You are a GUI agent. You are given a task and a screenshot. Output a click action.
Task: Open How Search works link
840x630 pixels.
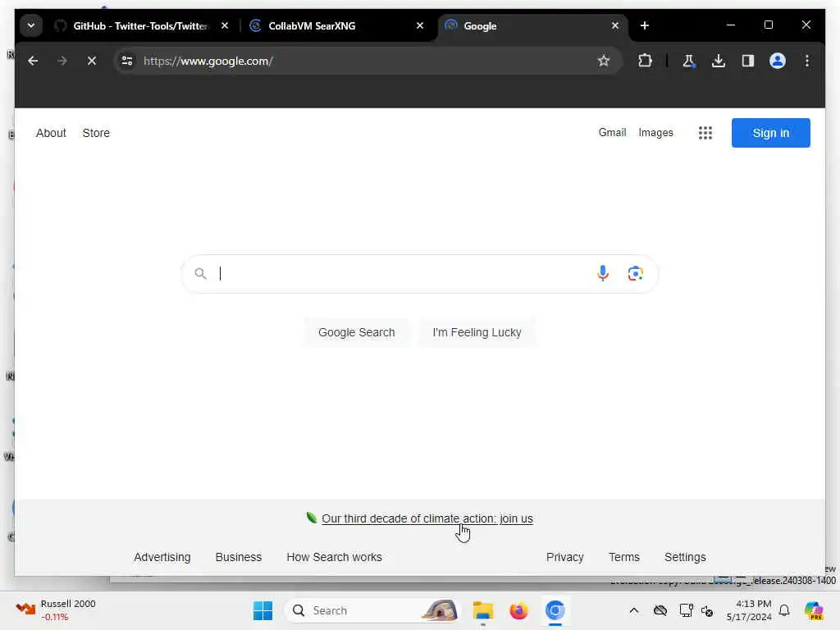(334, 557)
